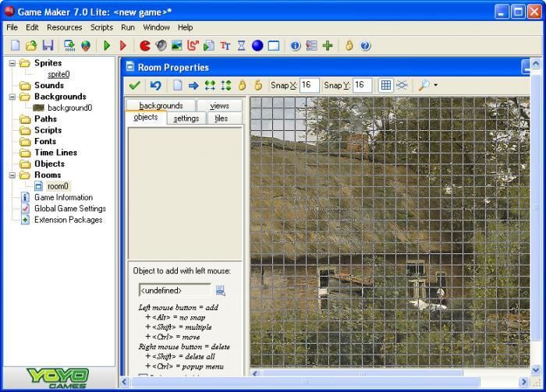Screen dimensions: 546x392
Task: Open Global Game Settings in tree
Action: tap(69, 209)
